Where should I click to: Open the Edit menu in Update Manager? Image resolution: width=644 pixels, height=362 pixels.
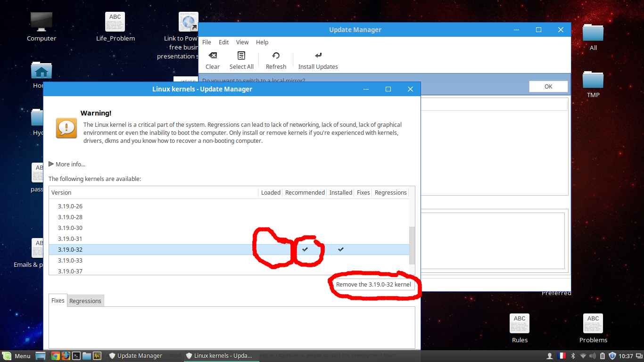223,42
